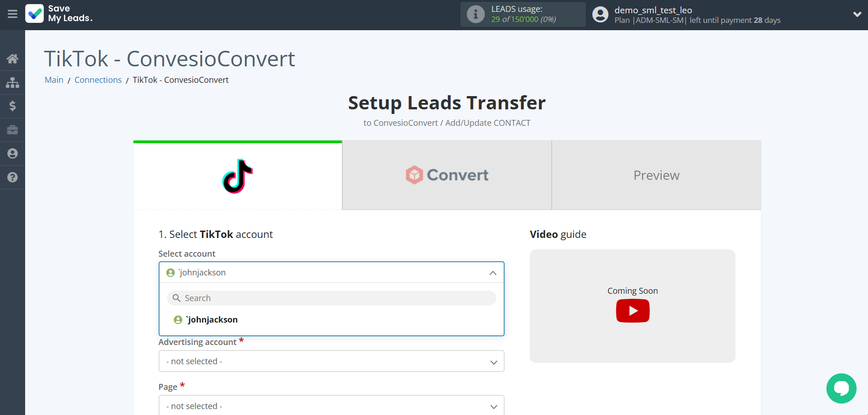Click the Save My Leads logo
The height and width of the screenshot is (415, 868).
(x=59, y=14)
